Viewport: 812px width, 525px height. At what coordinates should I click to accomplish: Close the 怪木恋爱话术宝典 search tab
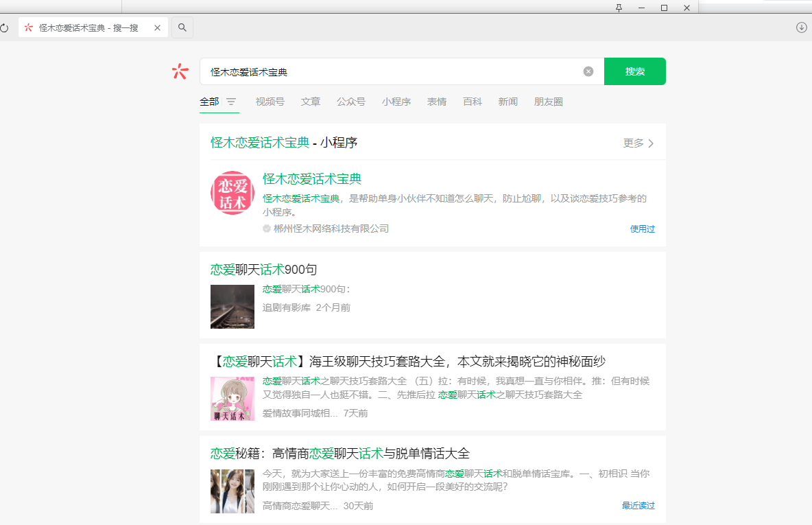point(158,28)
